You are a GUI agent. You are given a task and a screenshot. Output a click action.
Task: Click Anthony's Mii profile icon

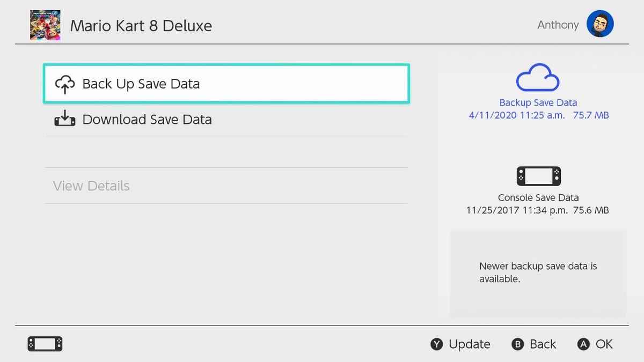[x=600, y=24]
